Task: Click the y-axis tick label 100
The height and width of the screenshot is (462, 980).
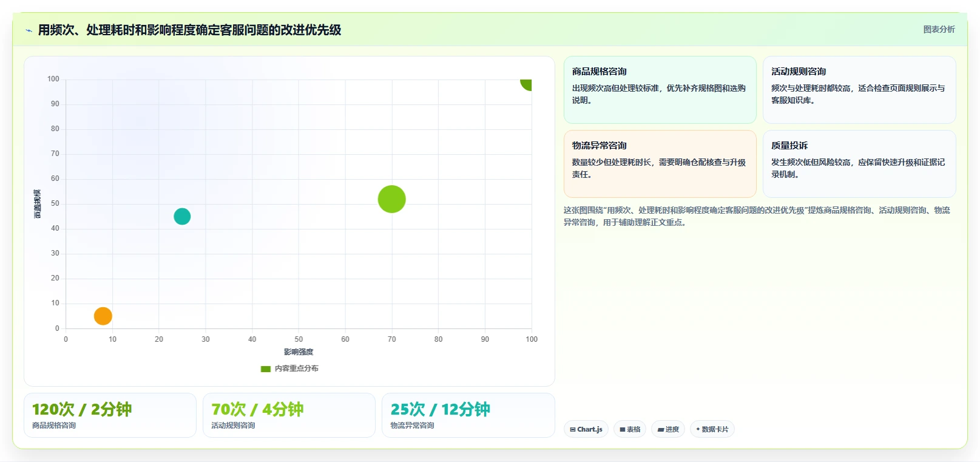Action: (x=53, y=79)
